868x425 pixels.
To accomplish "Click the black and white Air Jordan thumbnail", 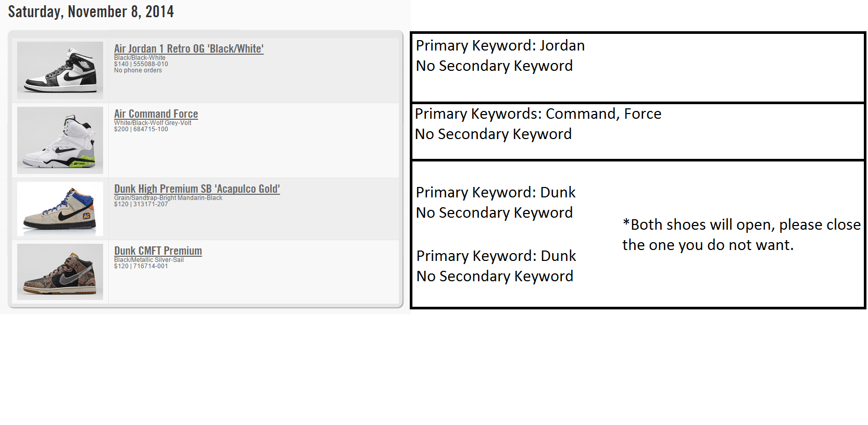I will [x=60, y=70].
